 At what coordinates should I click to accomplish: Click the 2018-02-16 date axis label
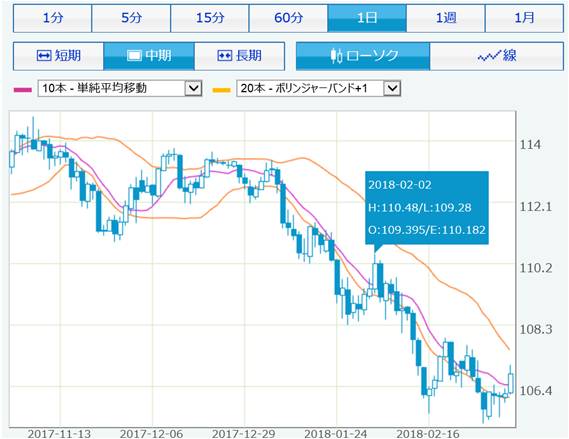pyautogui.click(x=428, y=434)
